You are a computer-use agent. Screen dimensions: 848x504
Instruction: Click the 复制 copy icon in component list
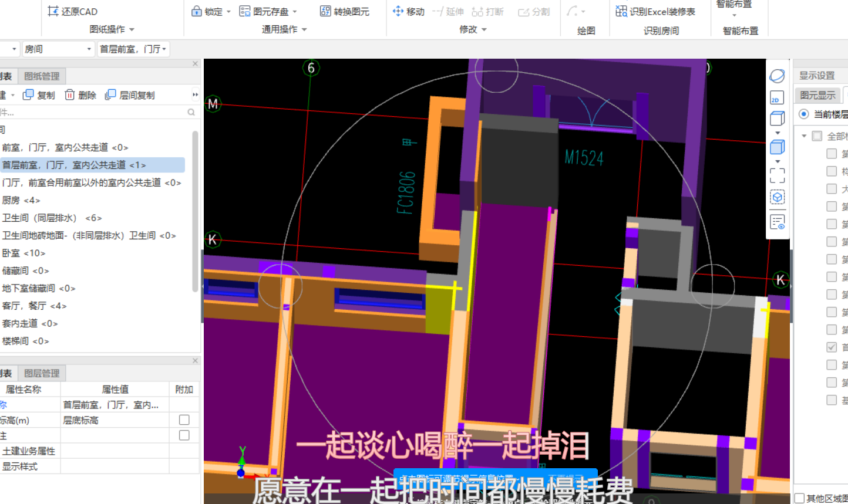28,95
